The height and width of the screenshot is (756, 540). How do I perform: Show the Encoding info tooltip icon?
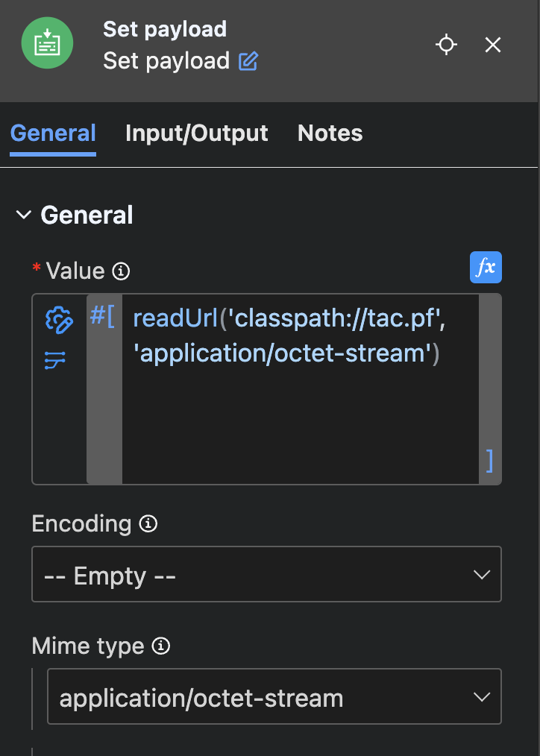(148, 524)
